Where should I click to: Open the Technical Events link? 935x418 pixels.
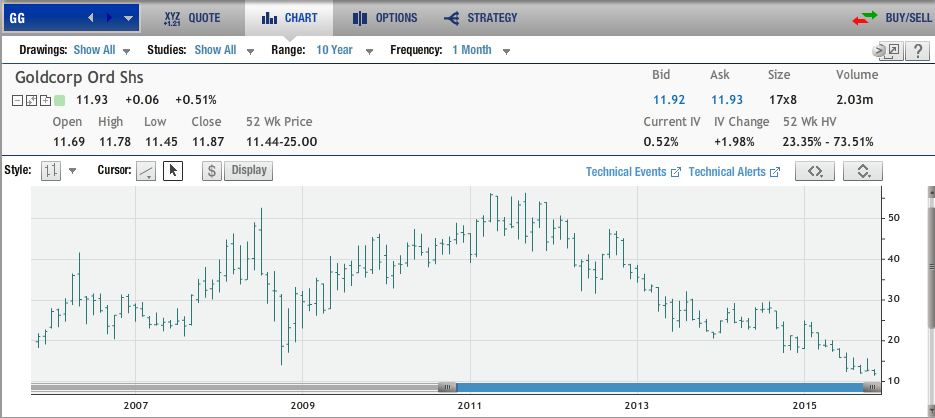coord(633,172)
